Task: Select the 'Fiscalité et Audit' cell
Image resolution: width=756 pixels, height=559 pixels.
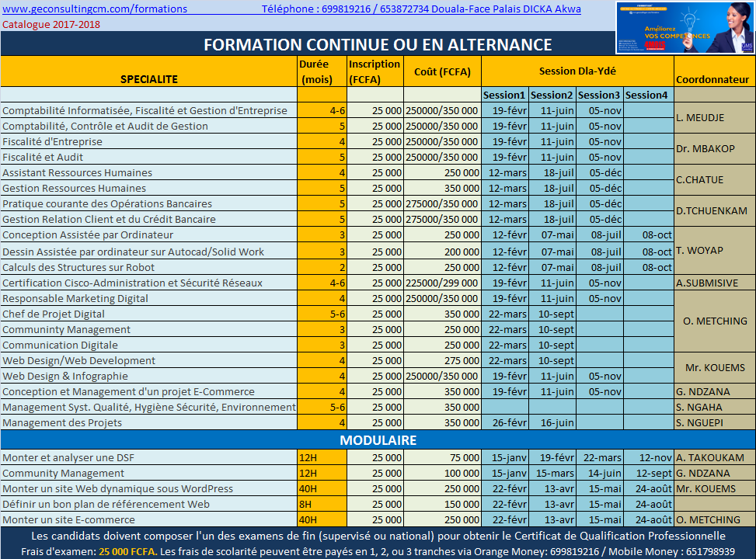Action: point(149,157)
